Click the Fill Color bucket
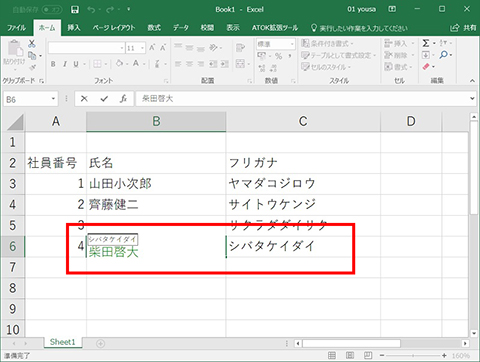 coord(119,63)
